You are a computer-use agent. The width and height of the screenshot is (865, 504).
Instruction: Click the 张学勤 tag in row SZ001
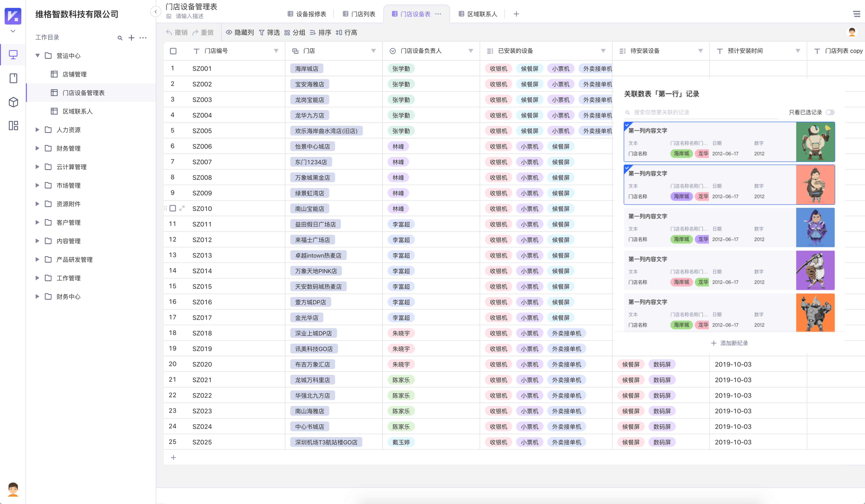(401, 69)
